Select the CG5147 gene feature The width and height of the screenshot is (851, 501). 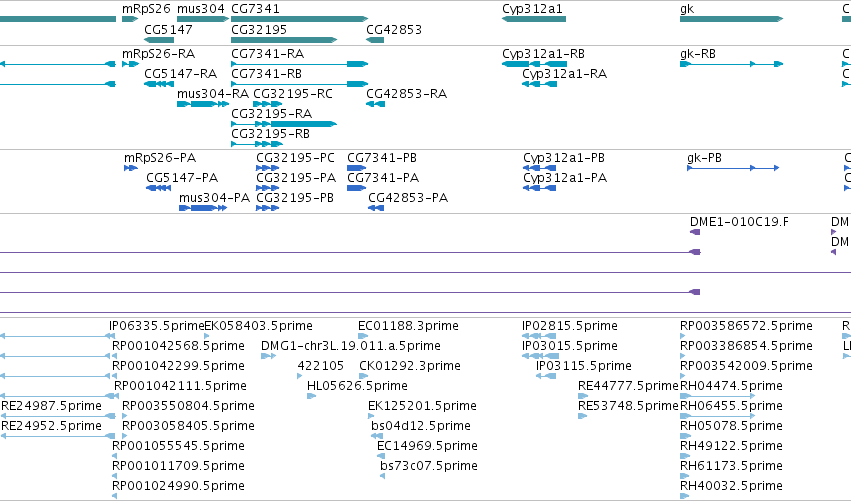click(x=159, y=40)
